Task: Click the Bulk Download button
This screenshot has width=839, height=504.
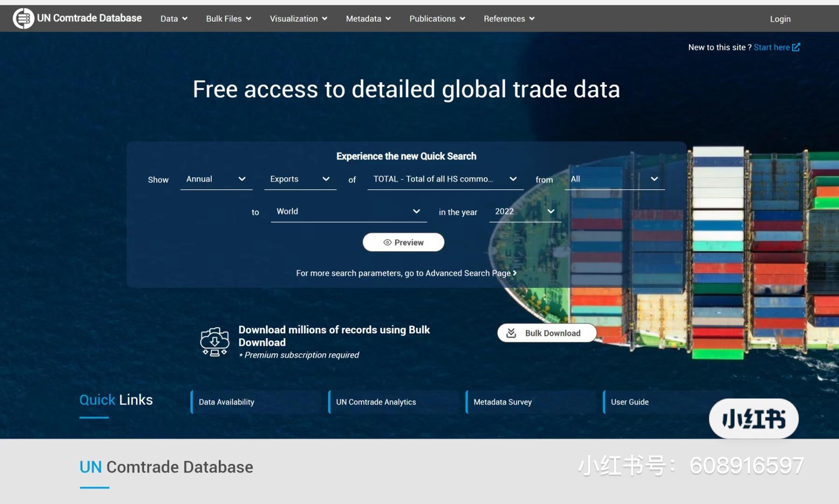Action: (546, 333)
